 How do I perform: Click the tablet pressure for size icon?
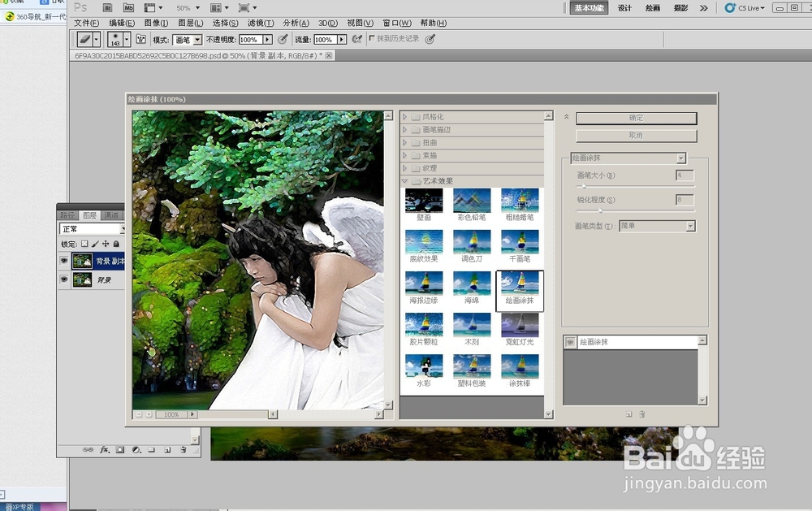[x=430, y=39]
